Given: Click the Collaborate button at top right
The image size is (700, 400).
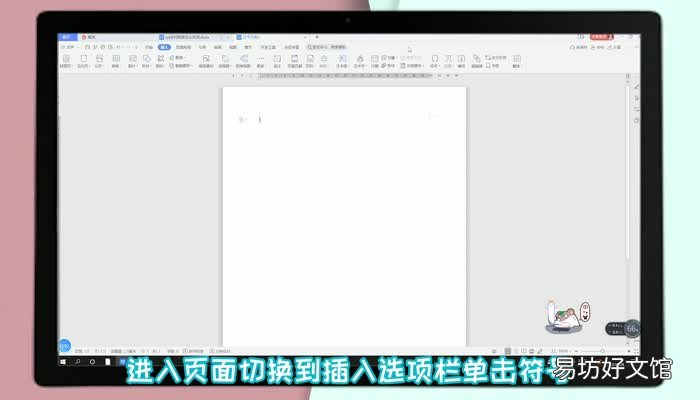Looking at the screenshot, I should [599, 47].
